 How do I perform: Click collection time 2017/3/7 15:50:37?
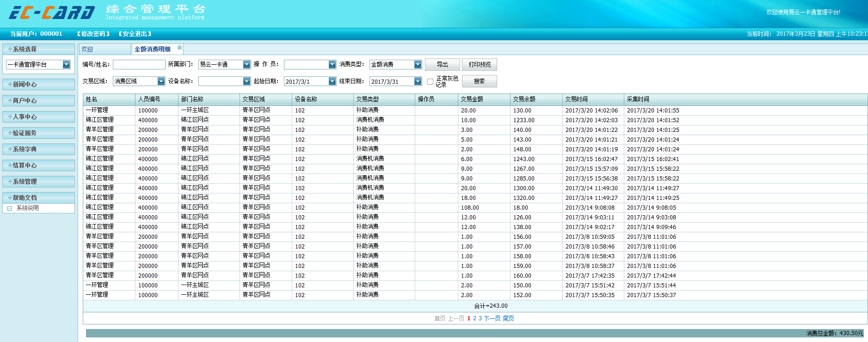tap(651, 295)
